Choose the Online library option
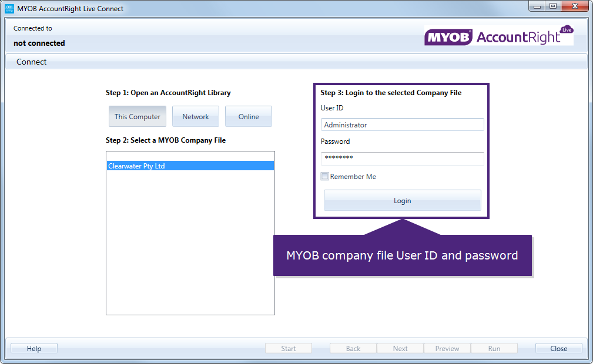The image size is (593, 364). (x=248, y=116)
